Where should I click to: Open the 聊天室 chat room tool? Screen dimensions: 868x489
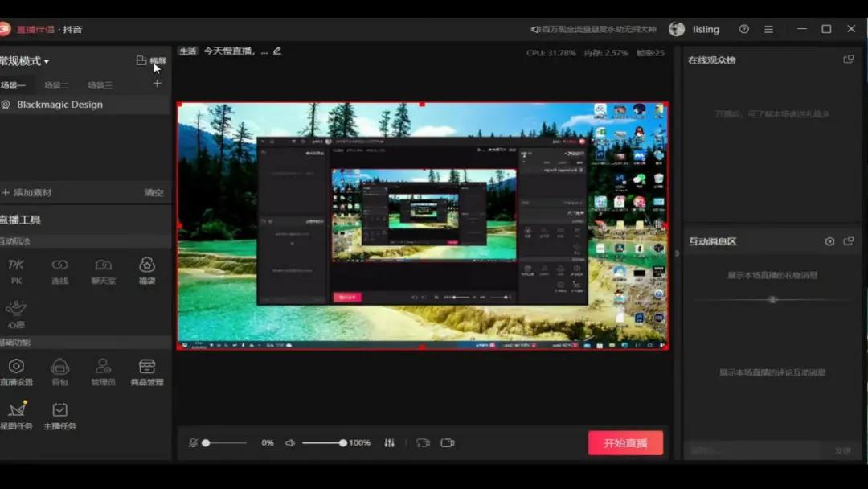pos(104,270)
